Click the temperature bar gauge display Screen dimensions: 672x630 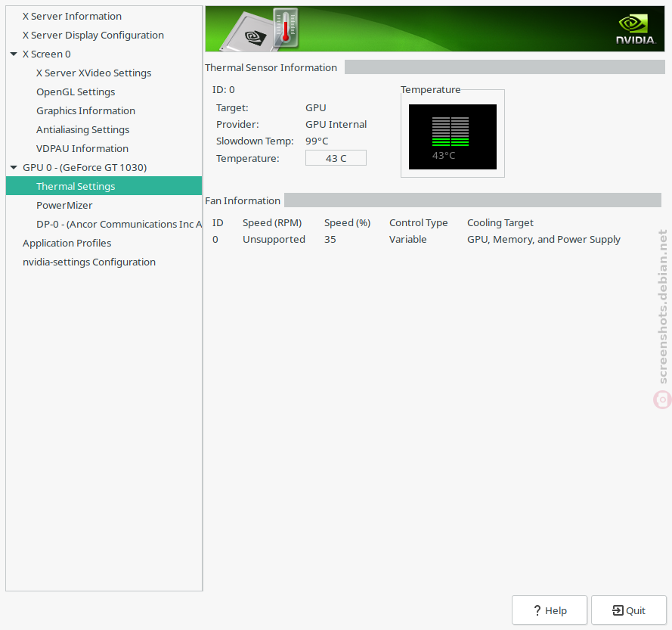pyautogui.click(x=453, y=136)
